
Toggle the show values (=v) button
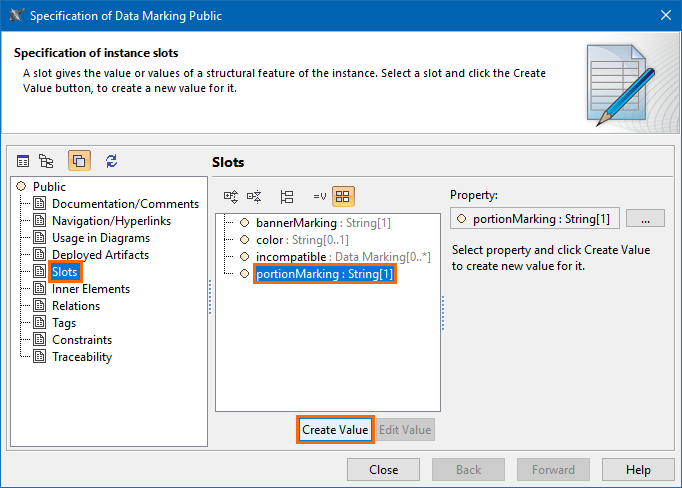[x=320, y=197]
